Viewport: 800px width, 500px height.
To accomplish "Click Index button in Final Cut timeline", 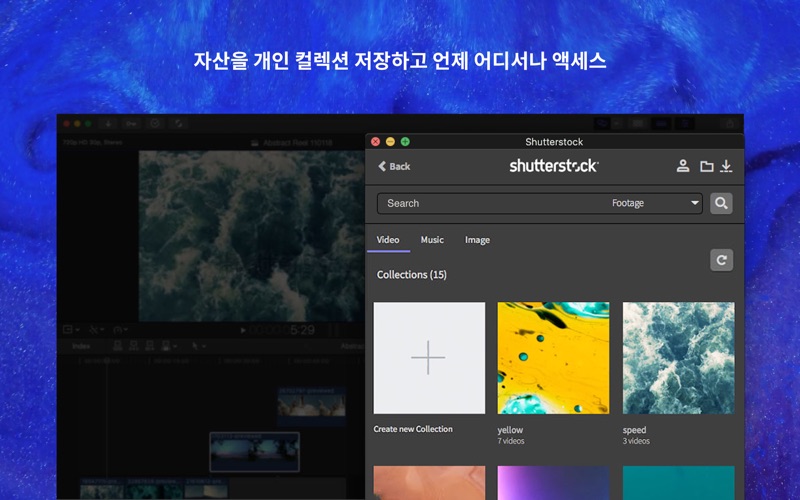I will 81,346.
